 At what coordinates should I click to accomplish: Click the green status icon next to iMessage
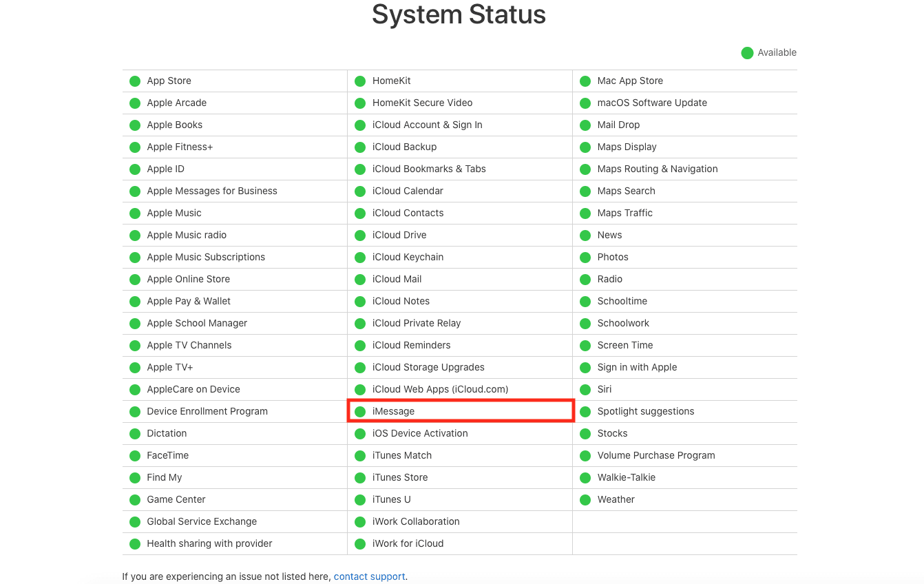click(x=360, y=412)
